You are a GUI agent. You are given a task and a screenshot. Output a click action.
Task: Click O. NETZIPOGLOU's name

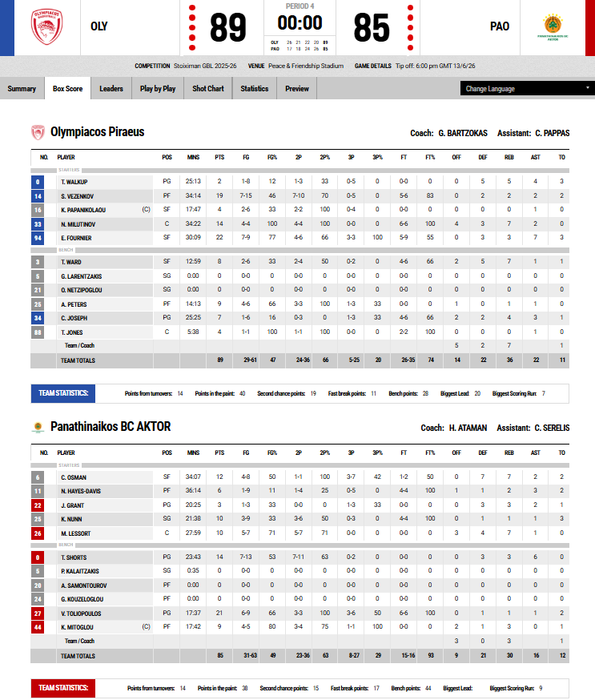81,290
